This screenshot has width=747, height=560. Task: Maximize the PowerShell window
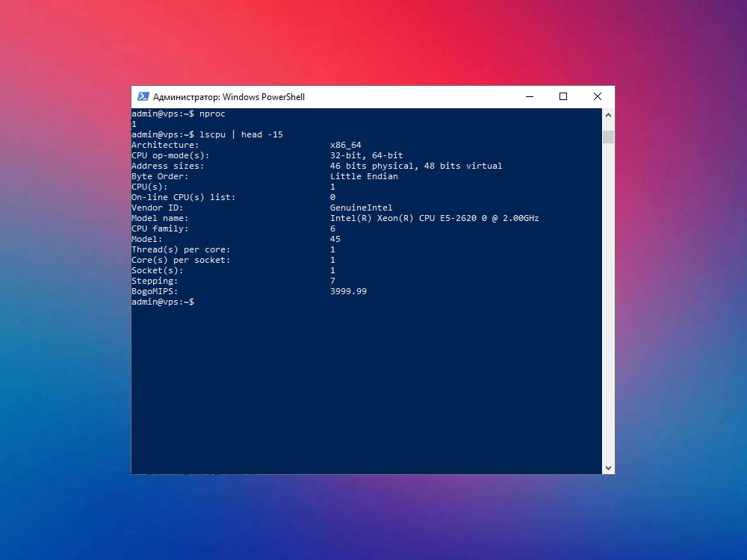click(x=563, y=96)
